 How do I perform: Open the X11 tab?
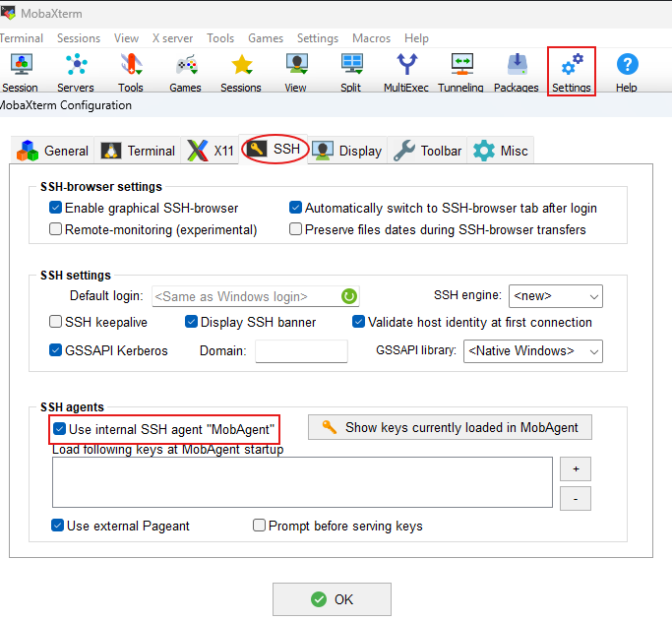click(x=210, y=151)
